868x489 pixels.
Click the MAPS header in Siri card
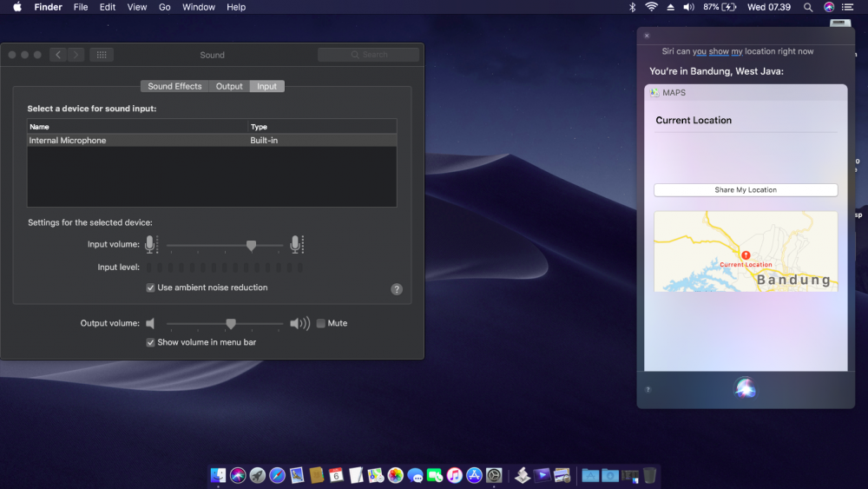(x=746, y=92)
